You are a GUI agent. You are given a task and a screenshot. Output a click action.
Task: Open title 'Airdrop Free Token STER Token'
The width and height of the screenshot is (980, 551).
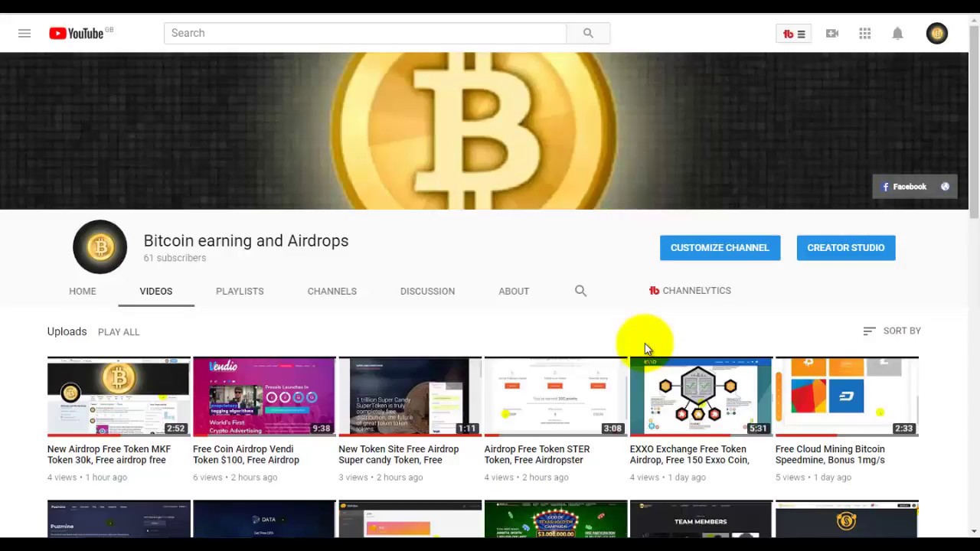537,455
